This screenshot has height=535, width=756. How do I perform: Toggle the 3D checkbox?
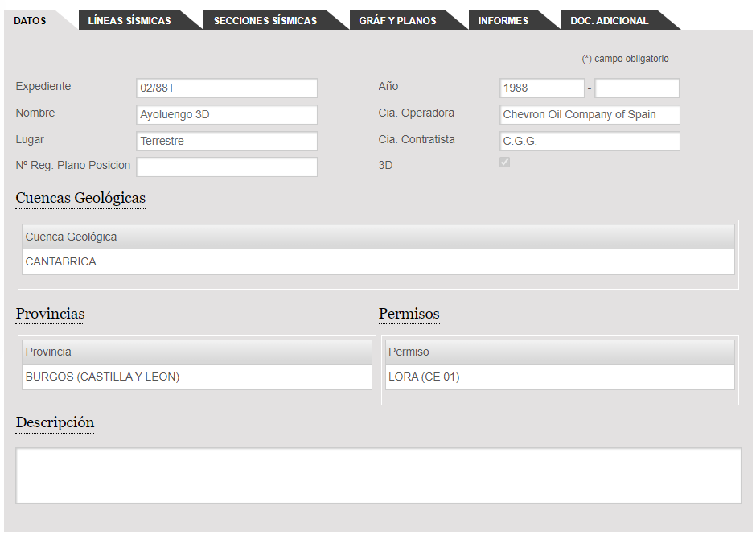[x=505, y=163]
